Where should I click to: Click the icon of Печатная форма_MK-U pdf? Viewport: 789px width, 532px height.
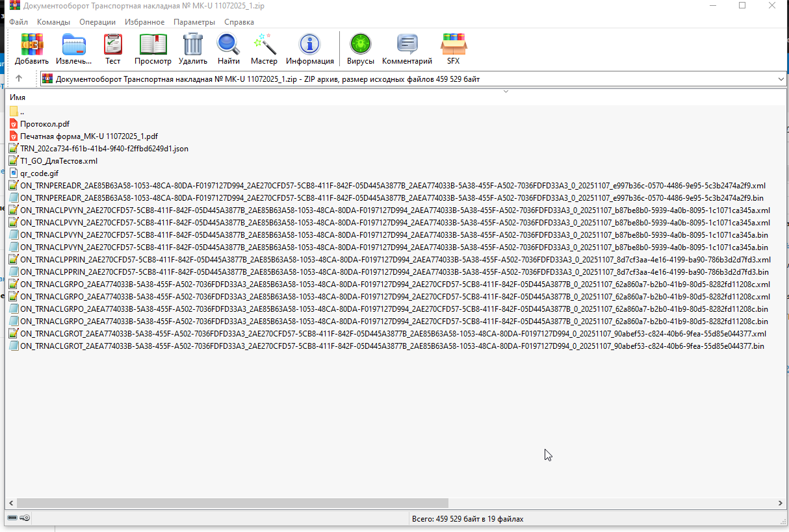click(14, 136)
